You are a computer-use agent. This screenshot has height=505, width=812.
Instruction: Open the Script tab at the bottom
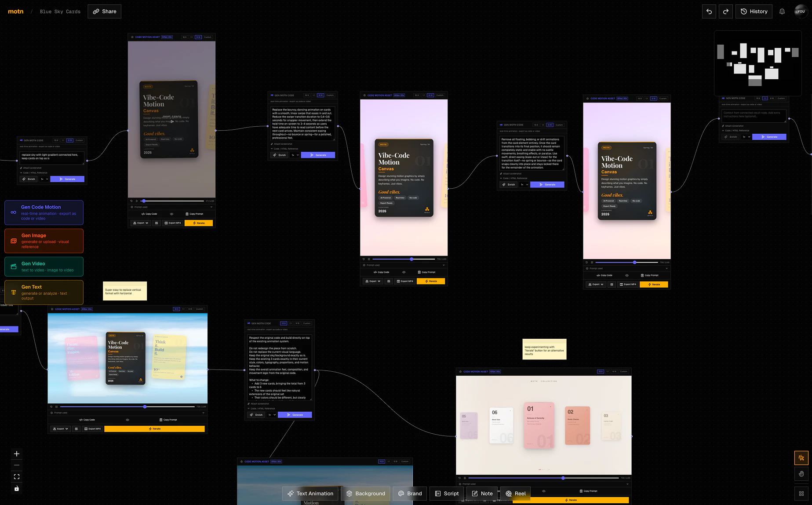(446, 494)
